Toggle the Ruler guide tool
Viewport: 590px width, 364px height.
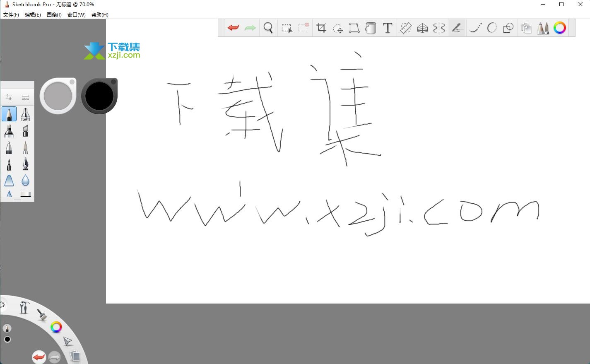[406, 28]
